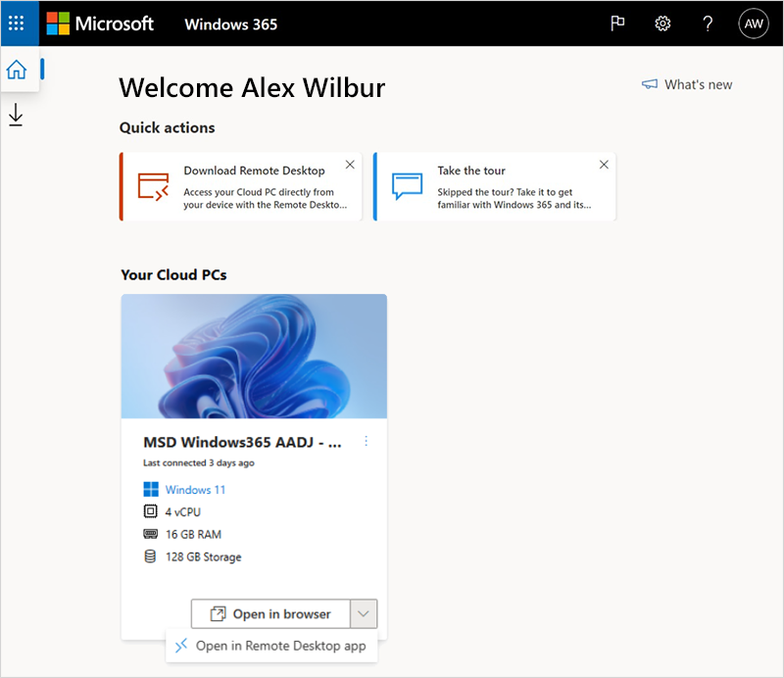The width and height of the screenshot is (784, 678).
Task: Click the Download apps sidebar icon
Action: pos(17,115)
